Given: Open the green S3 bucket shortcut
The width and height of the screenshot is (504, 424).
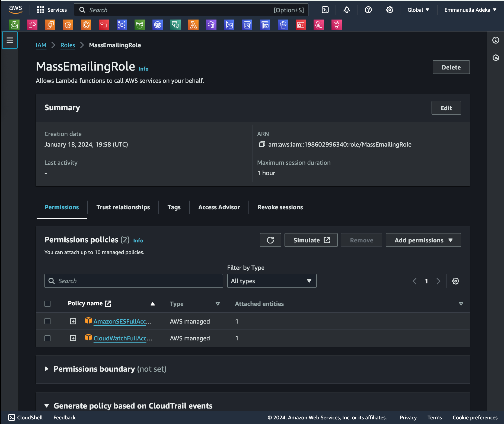Looking at the screenshot, I should click(140, 25).
